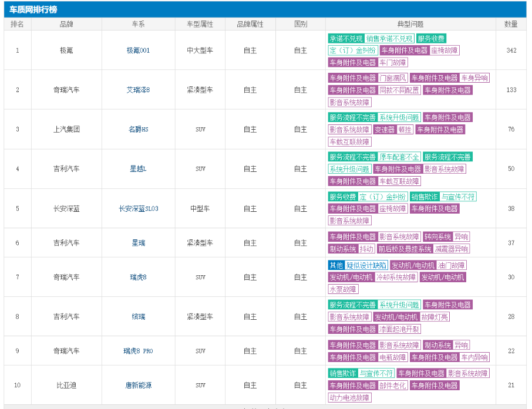Click the 国别 column header
Viewport: 532px width, 409px height.
(x=301, y=24)
